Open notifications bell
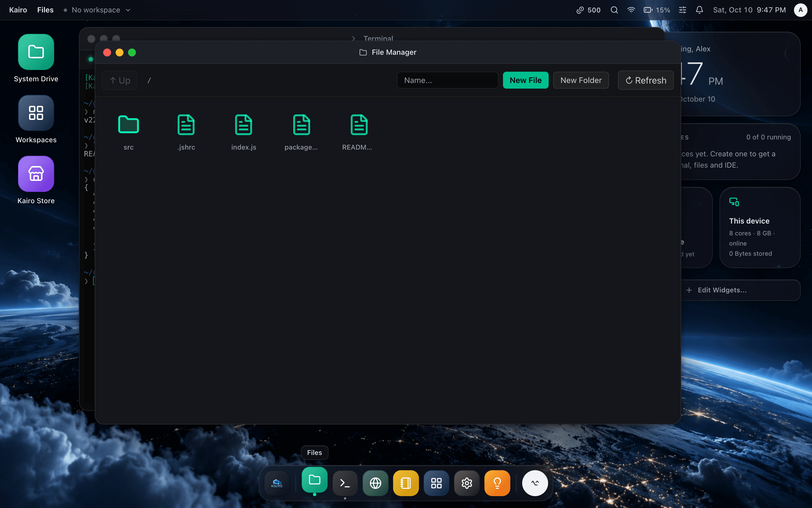 699,10
